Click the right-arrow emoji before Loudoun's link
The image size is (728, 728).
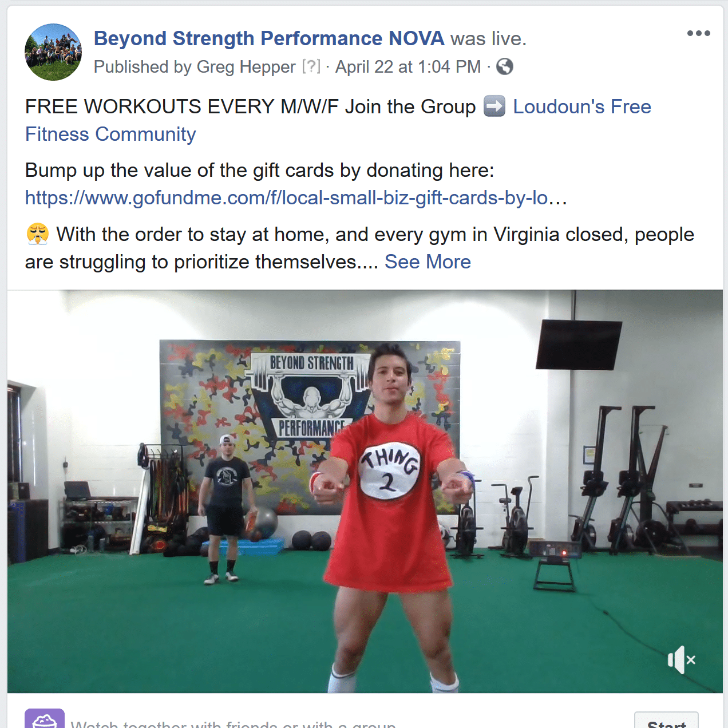494,106
